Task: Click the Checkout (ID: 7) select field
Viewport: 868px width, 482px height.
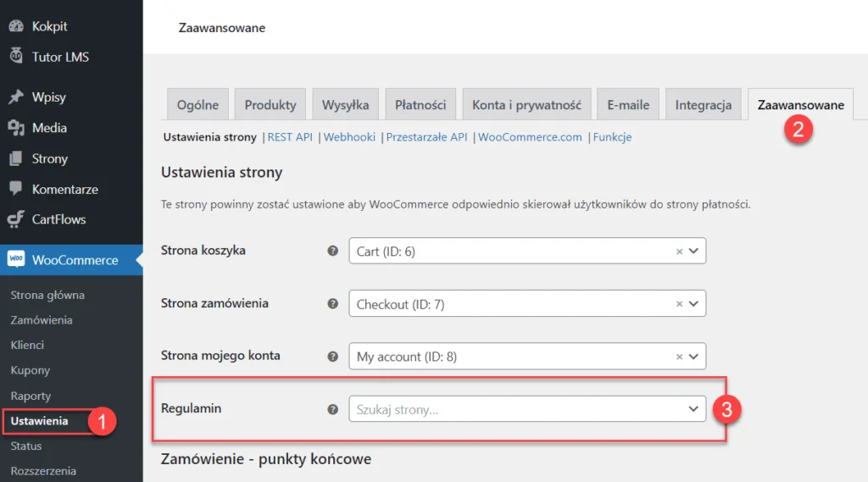Action: coord(527,303)
